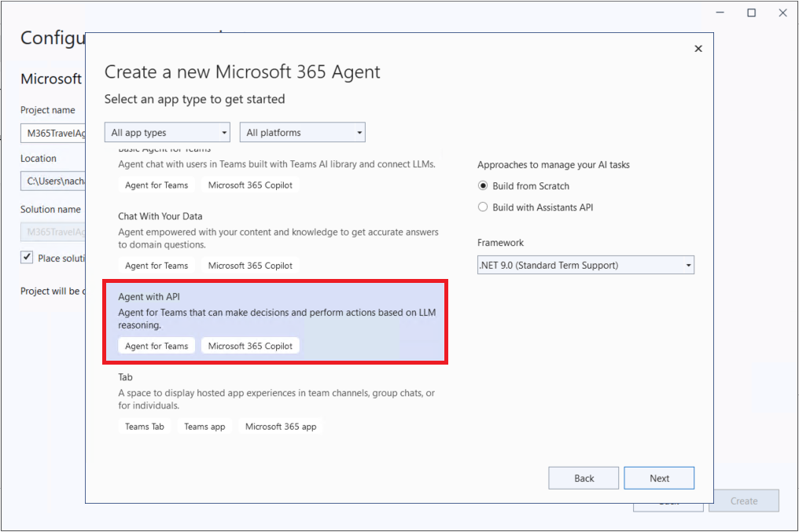
Task: Click Microsoft 365 app tag under Tab
Action: 281,427
